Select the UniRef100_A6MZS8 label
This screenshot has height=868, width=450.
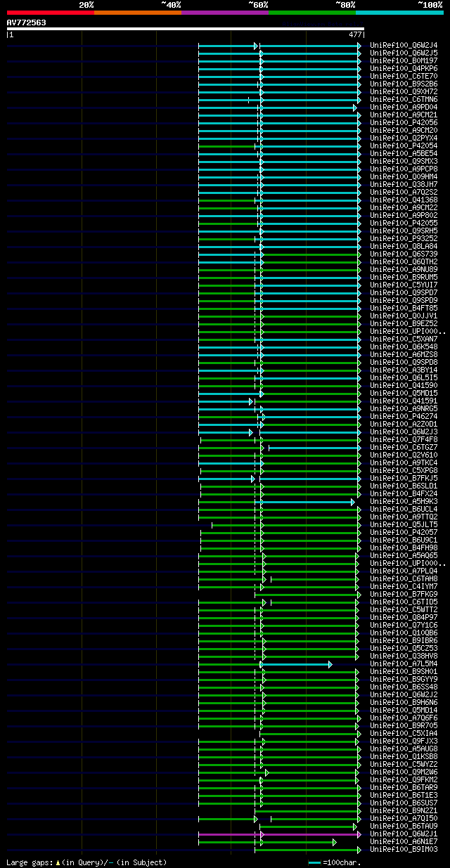tap(404, 355)
